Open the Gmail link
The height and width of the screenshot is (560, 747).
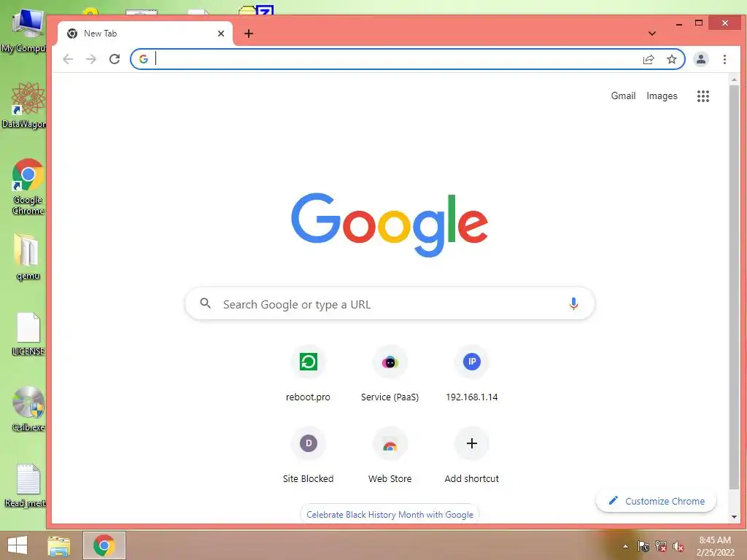point(623,96)
